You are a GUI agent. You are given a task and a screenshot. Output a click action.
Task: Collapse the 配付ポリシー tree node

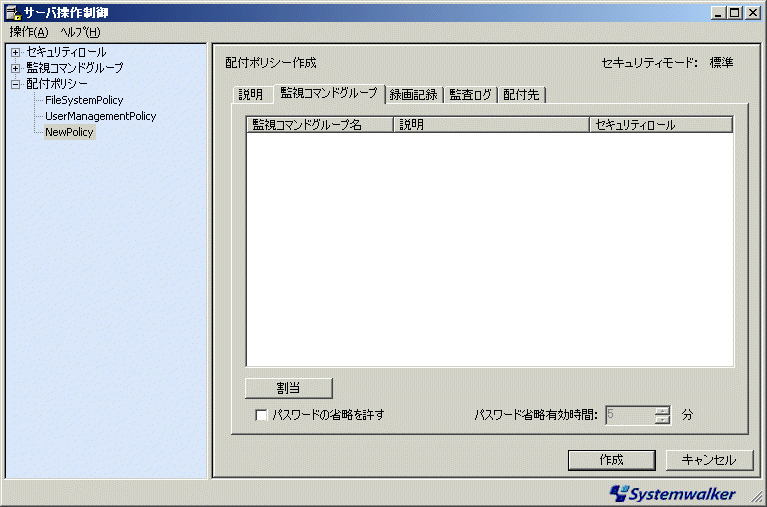pyautogui.click(x=16, y=84)
